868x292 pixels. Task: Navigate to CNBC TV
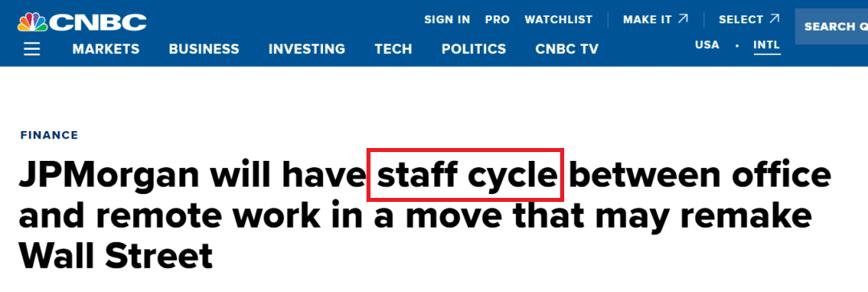coord(567,49)
